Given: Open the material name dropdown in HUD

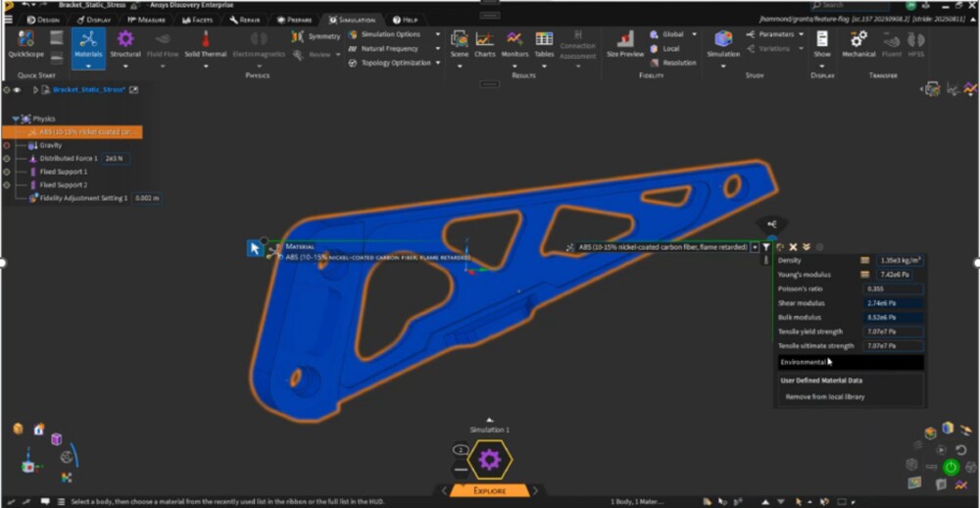Looking at the screenshot, I should tap(755, 247).
